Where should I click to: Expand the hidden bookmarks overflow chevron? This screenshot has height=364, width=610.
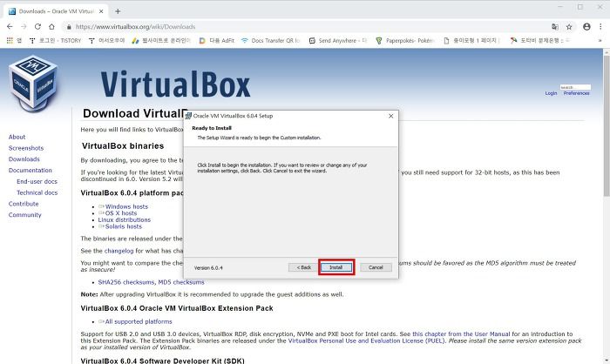[600, 40]
